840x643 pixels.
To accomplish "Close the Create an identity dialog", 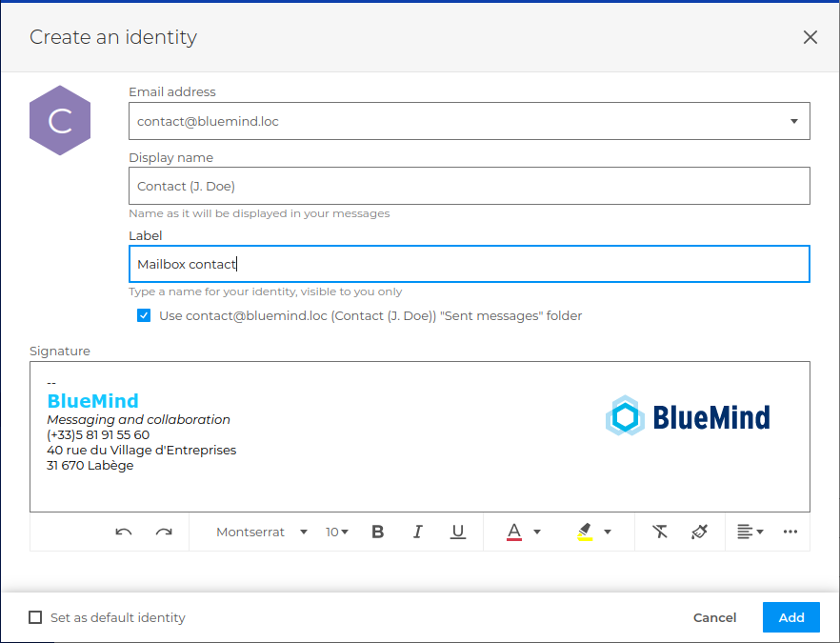I will pos(810,37).
